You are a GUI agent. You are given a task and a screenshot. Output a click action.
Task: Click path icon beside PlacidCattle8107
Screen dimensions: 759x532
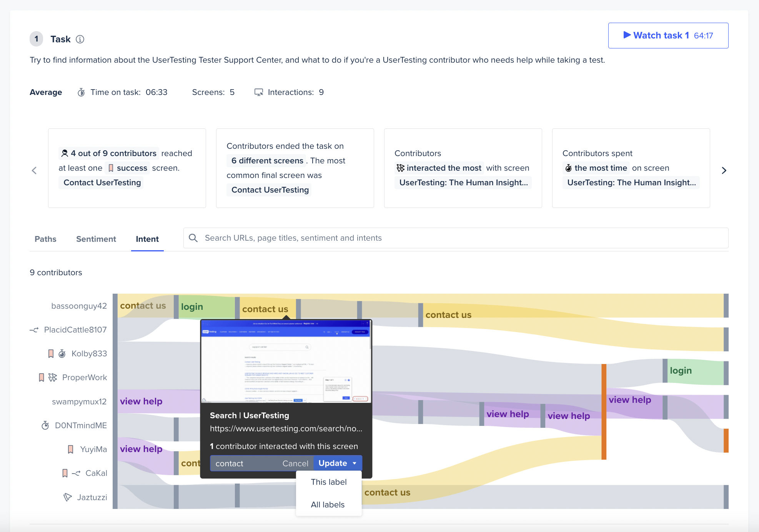click(x=35, y=330)
